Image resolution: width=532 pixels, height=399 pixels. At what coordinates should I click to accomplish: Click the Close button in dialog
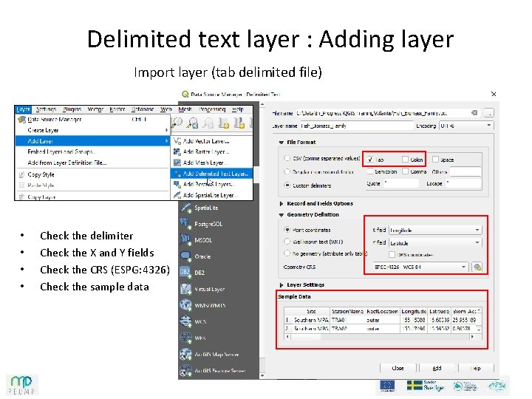pos(398,368)
